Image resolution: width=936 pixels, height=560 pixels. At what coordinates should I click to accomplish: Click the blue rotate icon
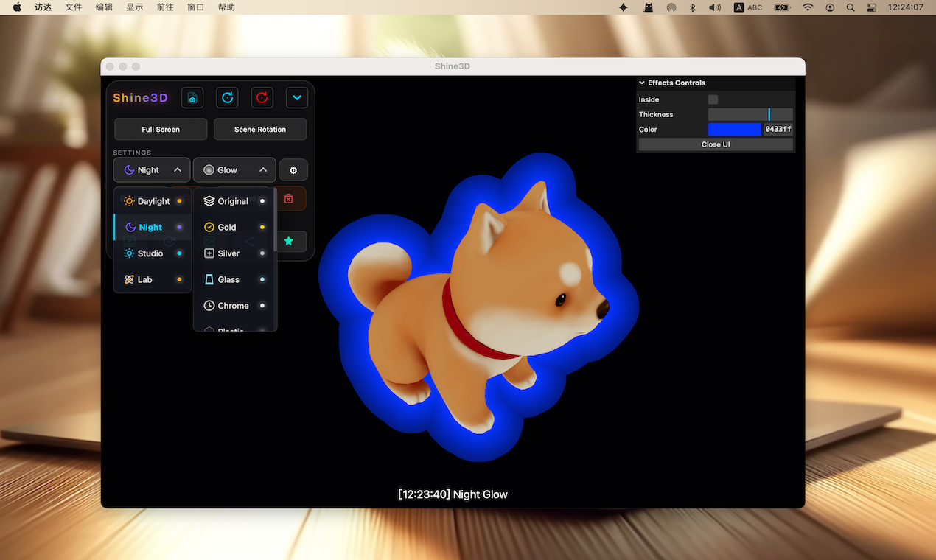tap(227, 97)
